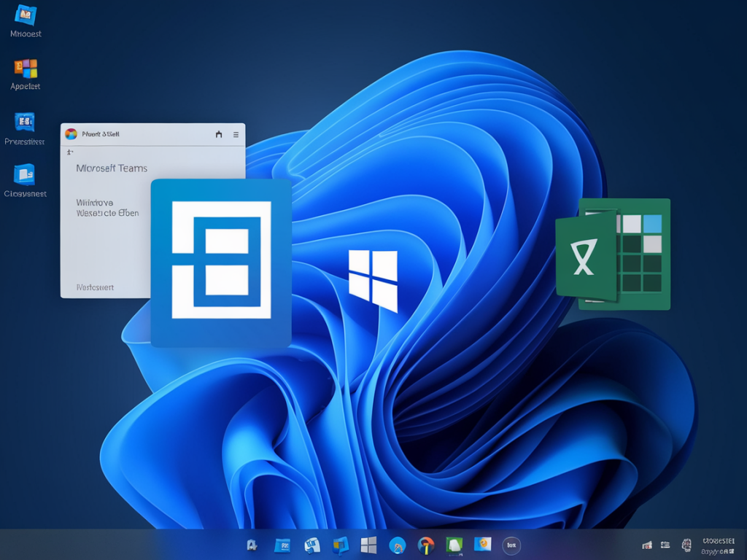747x560 pixels.
Task: Click the white Windows logo on the wallpaper
Action: 373,281
